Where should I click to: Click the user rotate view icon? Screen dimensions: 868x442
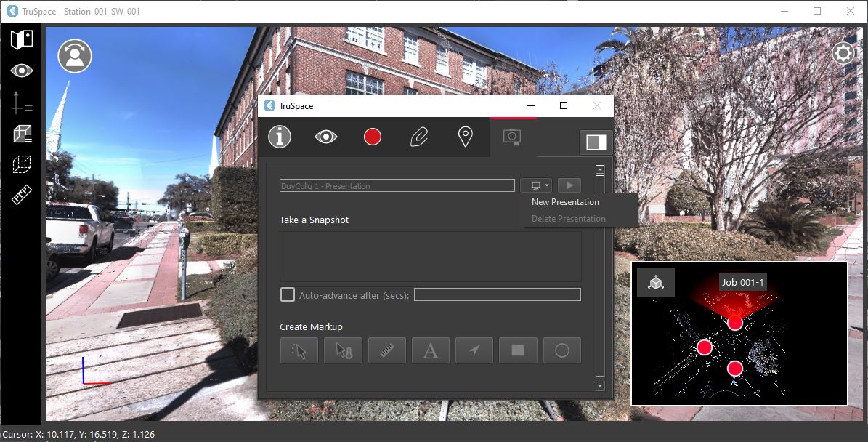pyautogui.click(x=74, y=57)
